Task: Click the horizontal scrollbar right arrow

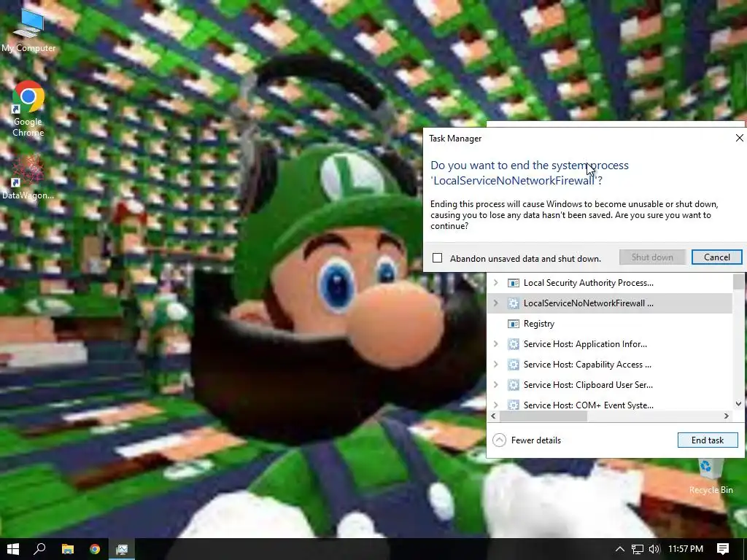Action: point(726,416)
